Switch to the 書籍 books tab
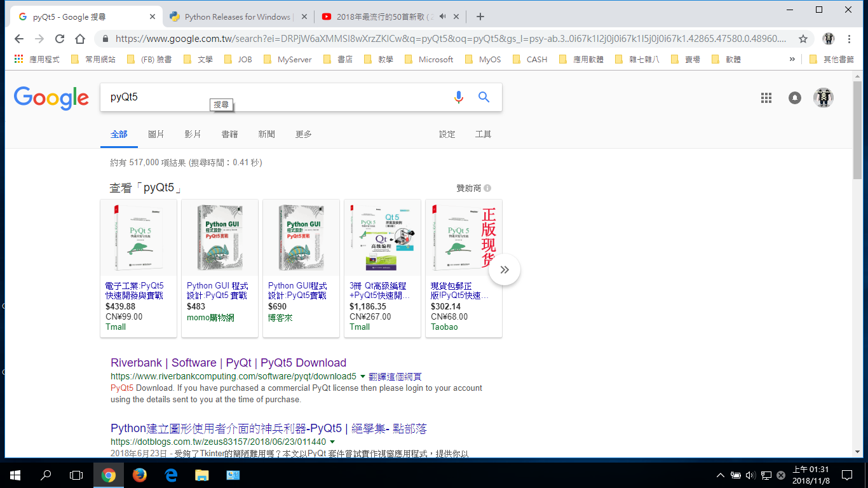Screen dimensions: 868x488 coord(230,134)
